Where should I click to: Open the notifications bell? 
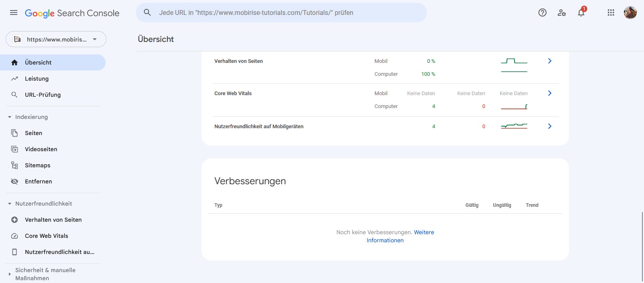click(581, 12)
